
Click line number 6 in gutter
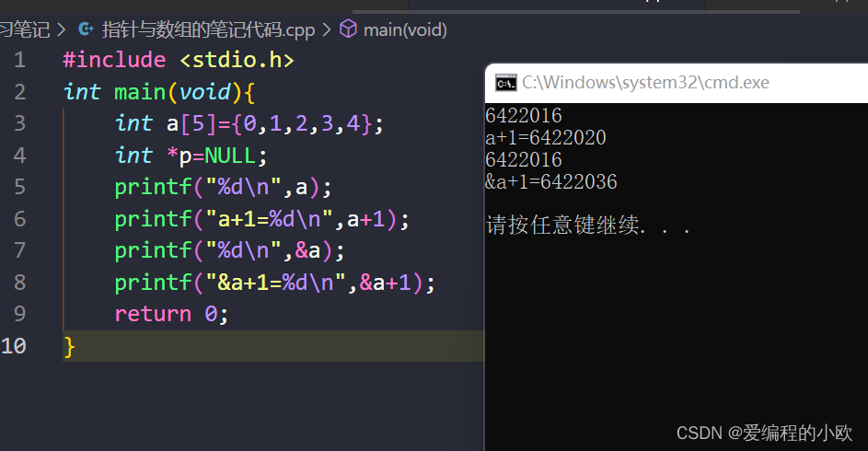tap(20, 219)
